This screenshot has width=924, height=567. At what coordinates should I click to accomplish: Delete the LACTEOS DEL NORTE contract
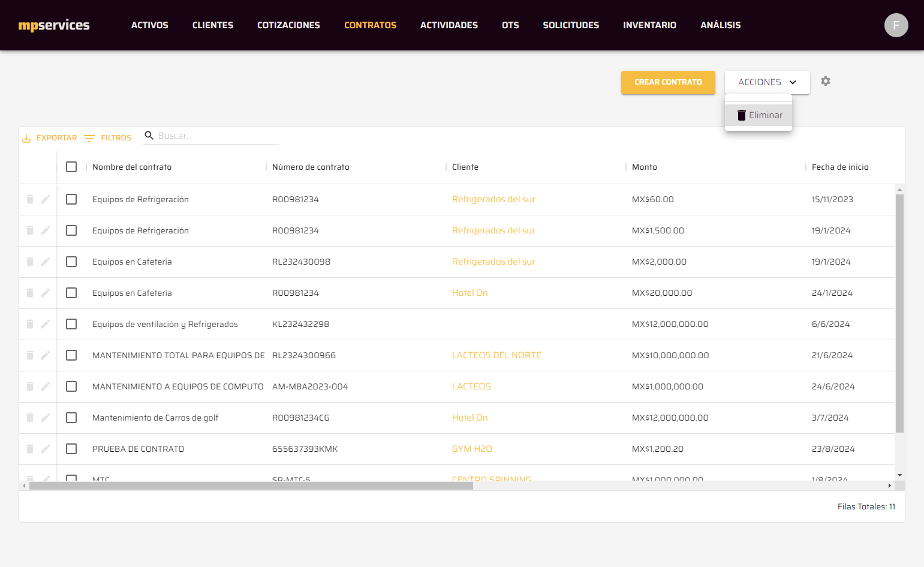[x=30, y=355]
